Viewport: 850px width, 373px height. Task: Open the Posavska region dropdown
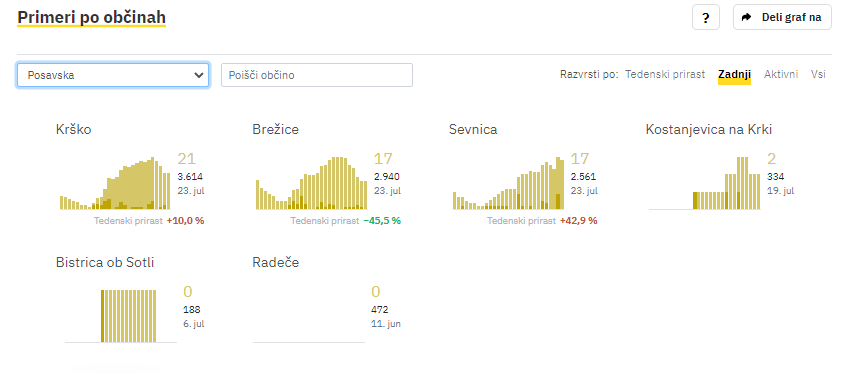click(113, 75)
